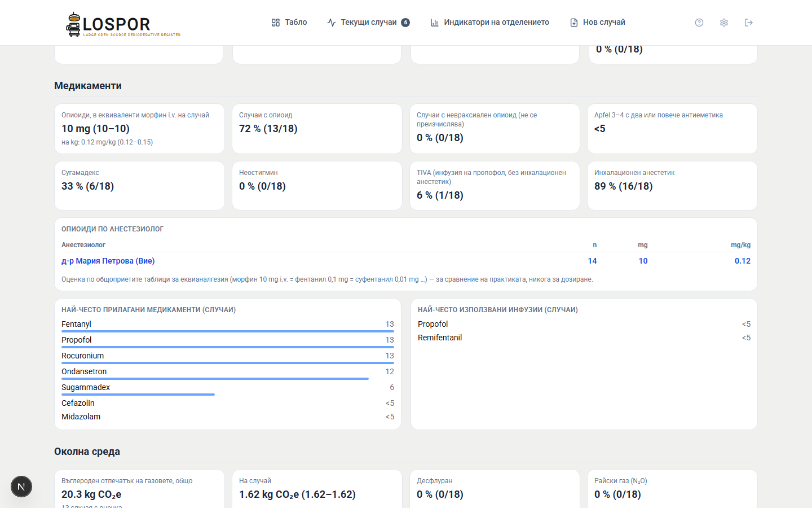Click the Fentanyl usage bar
Viewport: 812px width, 508px height.
(x=228, y=331)
